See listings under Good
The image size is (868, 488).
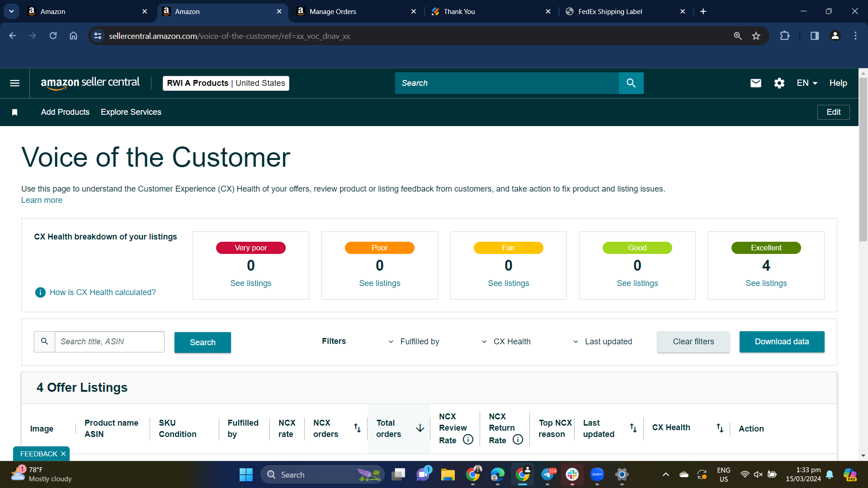coord(637,283)
